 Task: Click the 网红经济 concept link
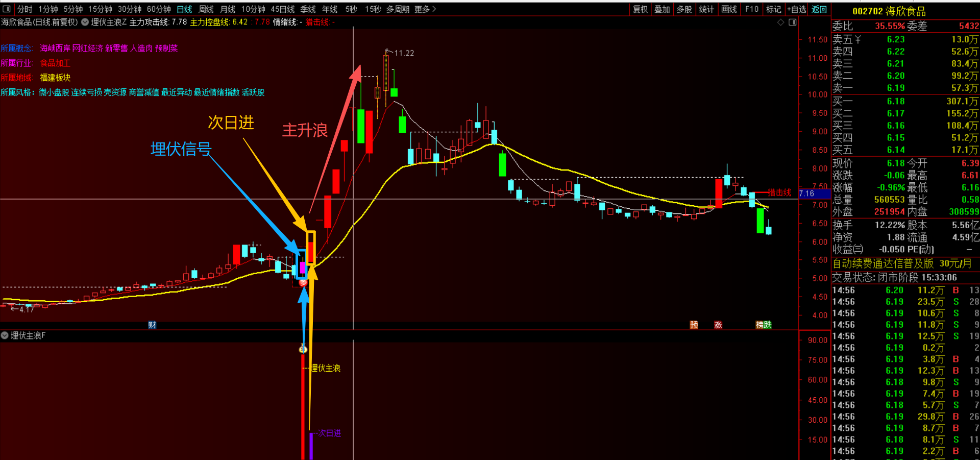pos(88,48)
